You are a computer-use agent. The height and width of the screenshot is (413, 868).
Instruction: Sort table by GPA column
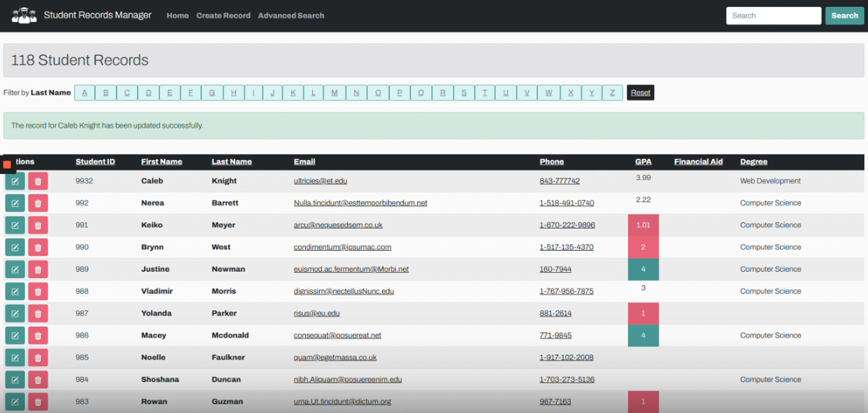pos(643,161)
